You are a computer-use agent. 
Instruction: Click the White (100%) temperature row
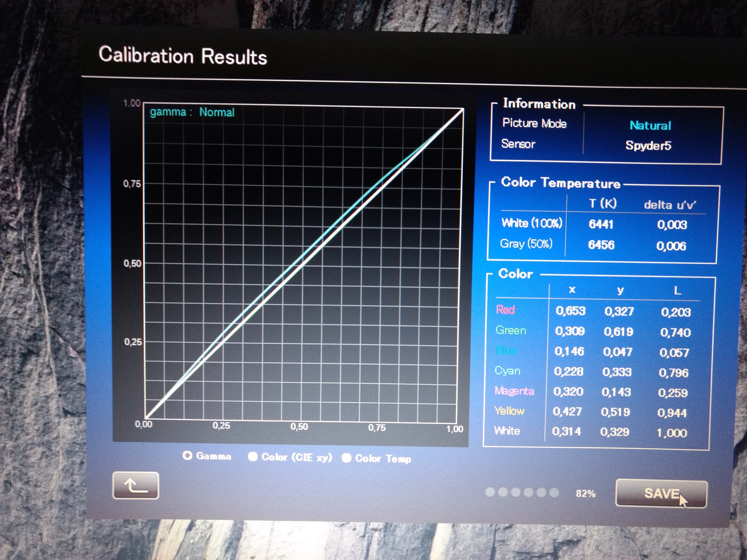(x=531, y=223)
